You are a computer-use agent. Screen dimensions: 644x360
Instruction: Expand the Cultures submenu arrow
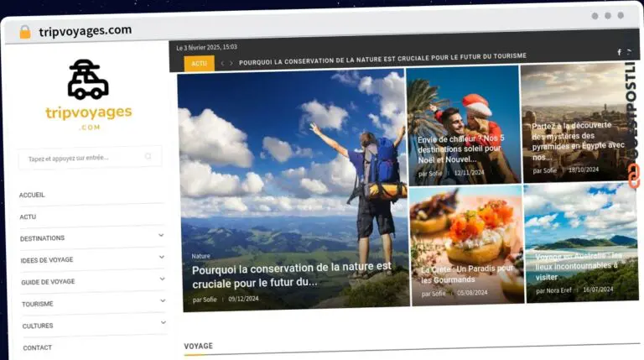(163, 323)
